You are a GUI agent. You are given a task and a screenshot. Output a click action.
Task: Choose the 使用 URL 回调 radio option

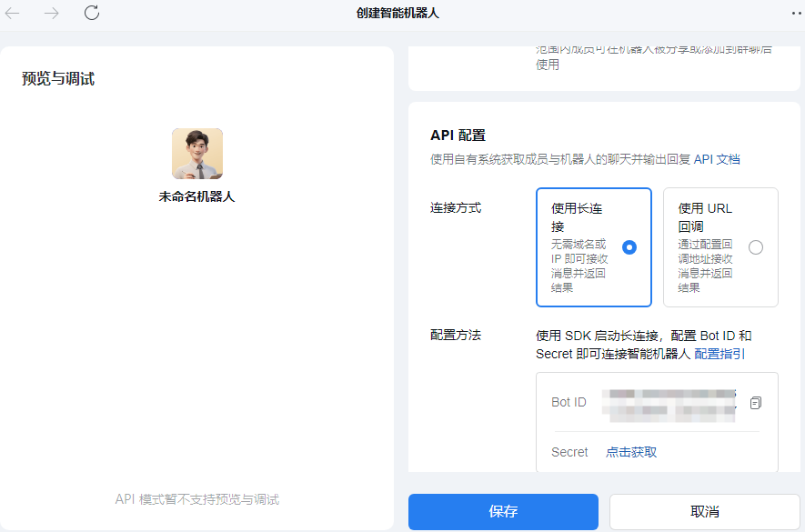755,247
